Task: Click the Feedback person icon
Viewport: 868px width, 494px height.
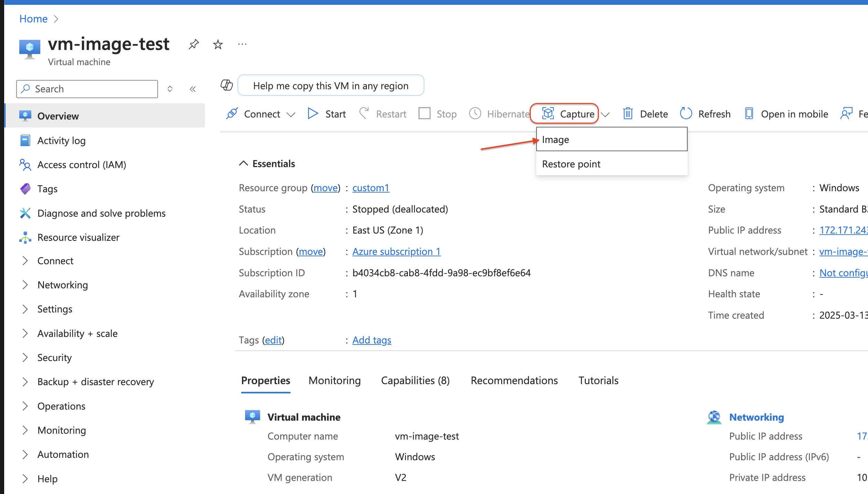Action: [846, 113]
